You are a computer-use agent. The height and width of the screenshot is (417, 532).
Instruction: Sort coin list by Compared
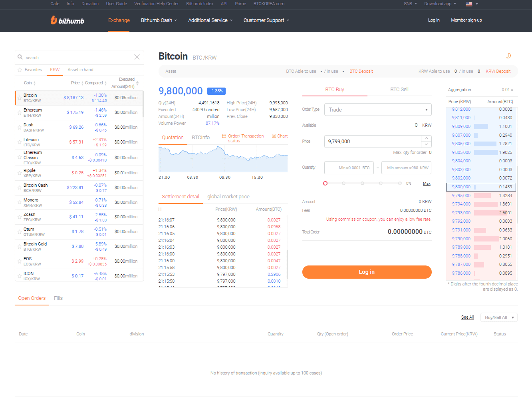tap(96, 83)
